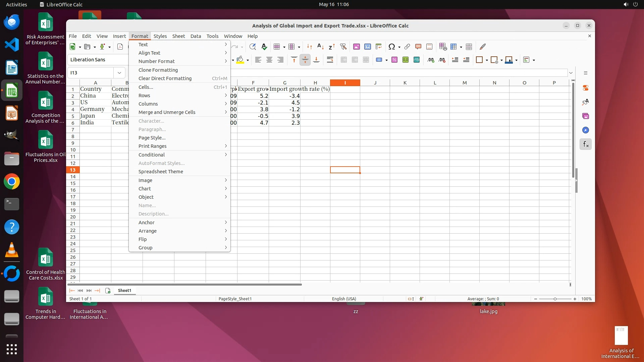Click the Sort Ascending icon

pos(320,47)
